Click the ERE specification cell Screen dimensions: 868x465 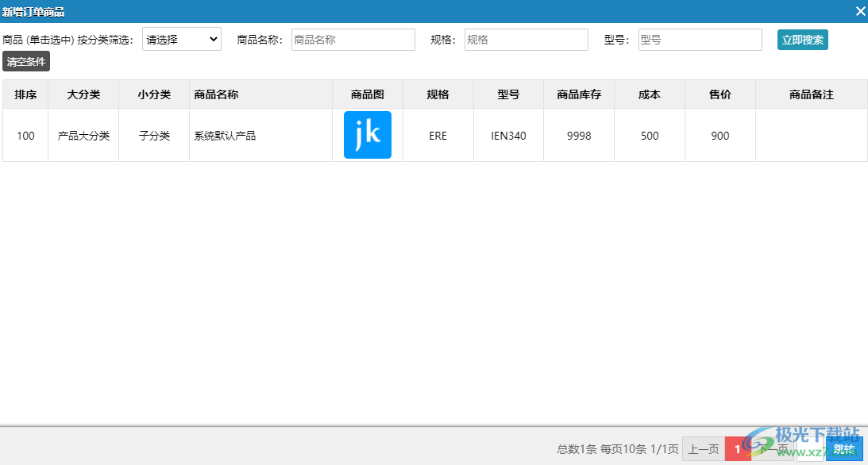pyautogui.click(x=438, y=136)
